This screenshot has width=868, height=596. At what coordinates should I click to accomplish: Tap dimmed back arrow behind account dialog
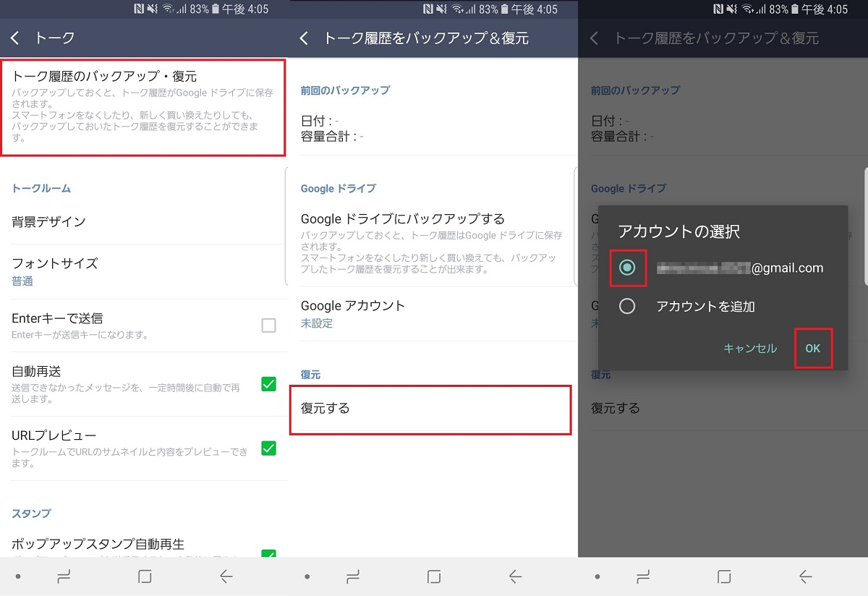click(594, 38)
